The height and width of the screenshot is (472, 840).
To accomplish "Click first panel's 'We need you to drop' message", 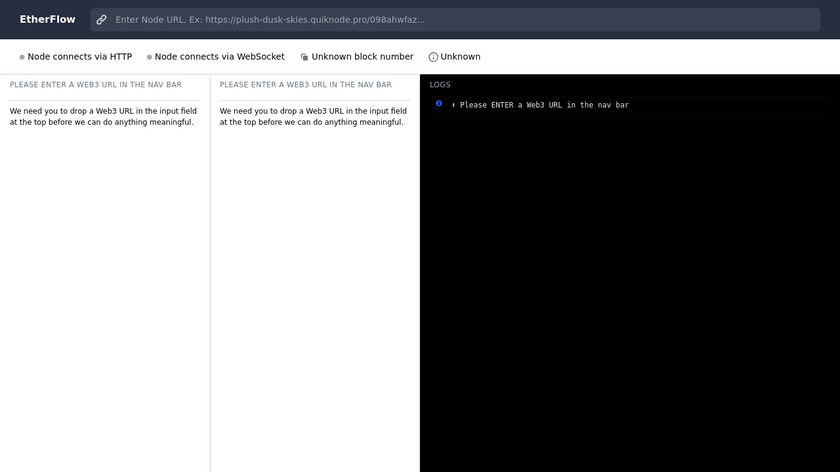I will click(x=103, y=116).
